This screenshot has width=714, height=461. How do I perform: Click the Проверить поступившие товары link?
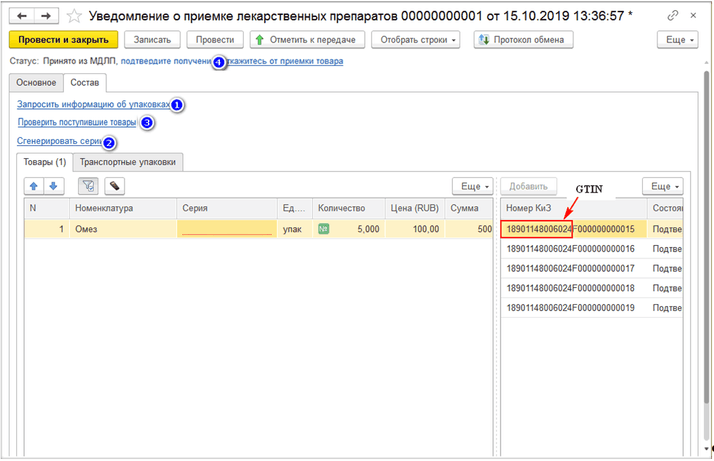coord(77,122)
